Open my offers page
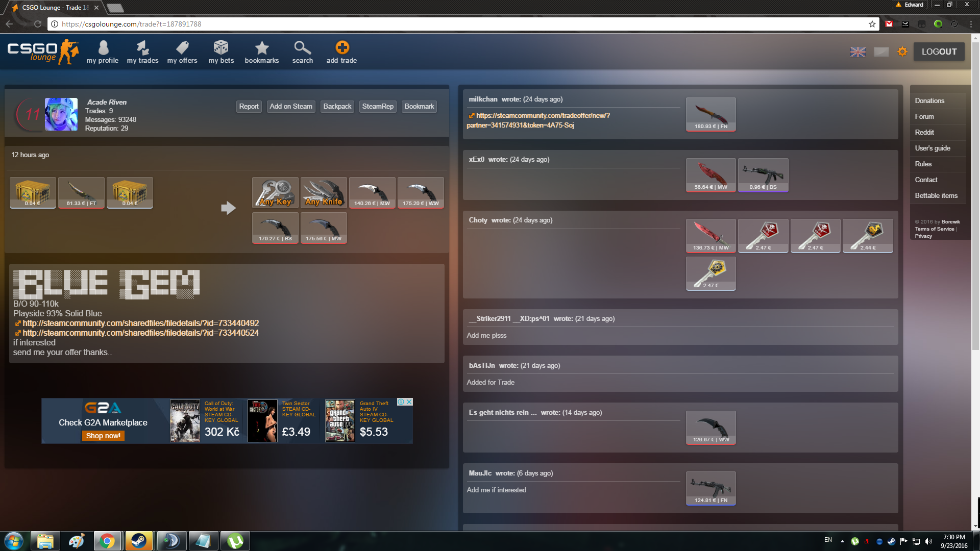This screenshot has width=980, height=551. pos(182,52)
